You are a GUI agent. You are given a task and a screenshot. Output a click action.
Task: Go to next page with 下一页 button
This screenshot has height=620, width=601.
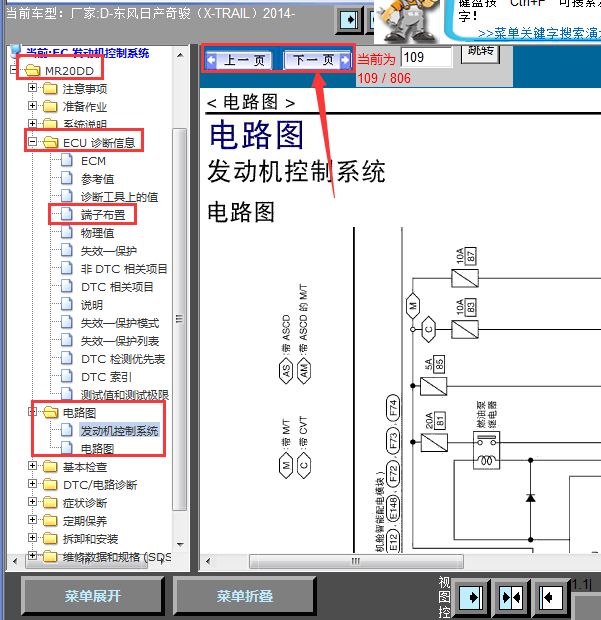318,60
